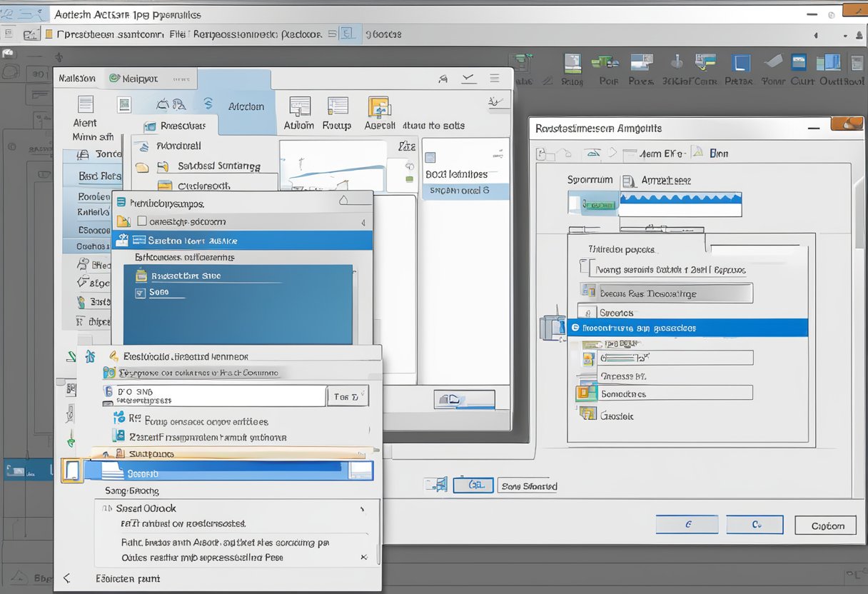868x594 pixels.
Task: Click the Roeup toolbar icon
Action: (337, 107)
